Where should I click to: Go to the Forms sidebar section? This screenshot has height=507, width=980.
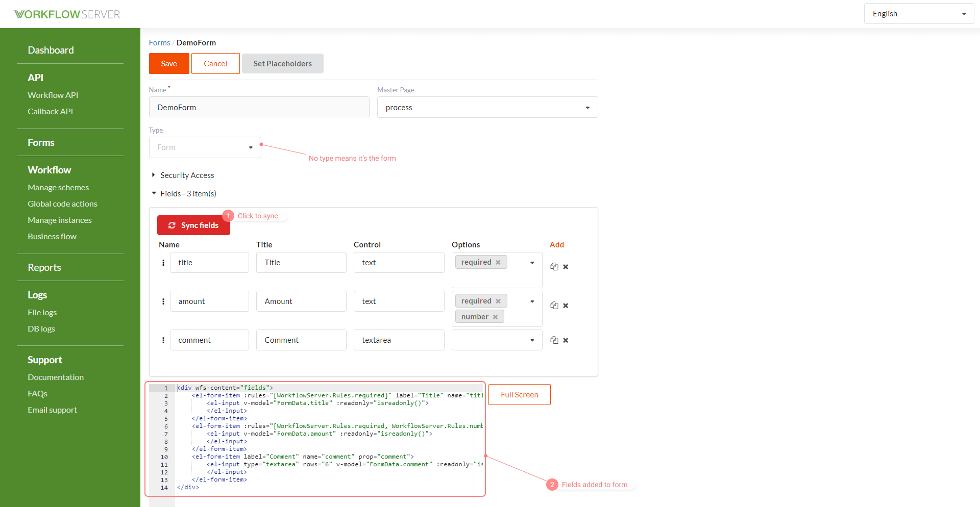[x=41, y=142]
